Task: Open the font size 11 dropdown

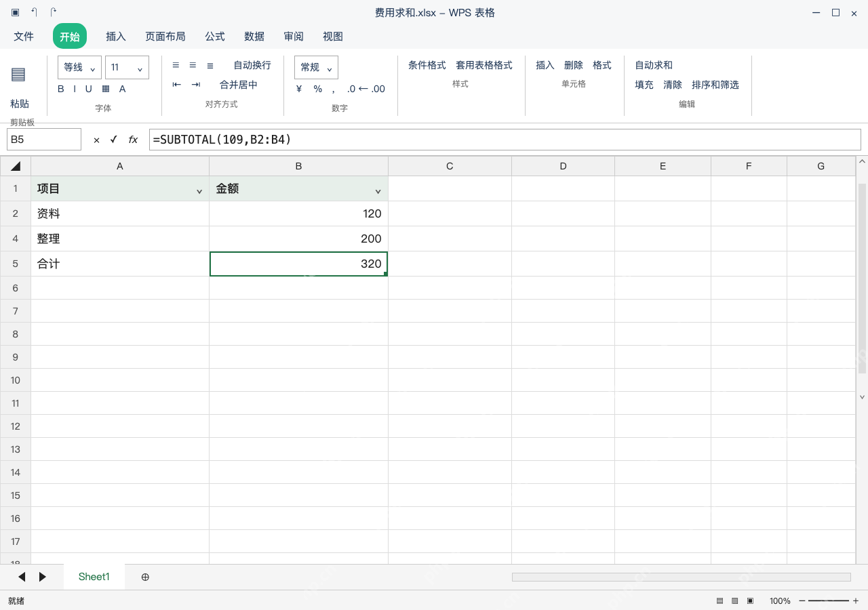Action: click(127, 67)
